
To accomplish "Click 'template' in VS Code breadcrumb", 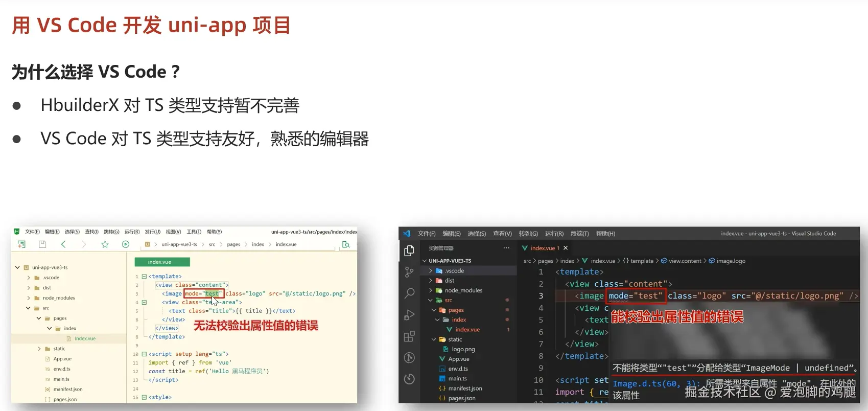I will (x=642, y=261).
